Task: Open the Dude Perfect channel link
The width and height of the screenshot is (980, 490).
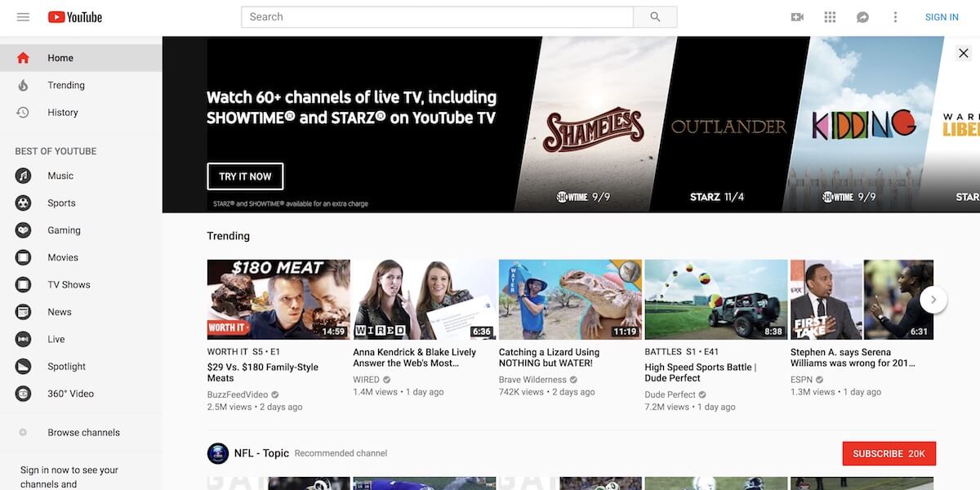Action: (670, 394)
